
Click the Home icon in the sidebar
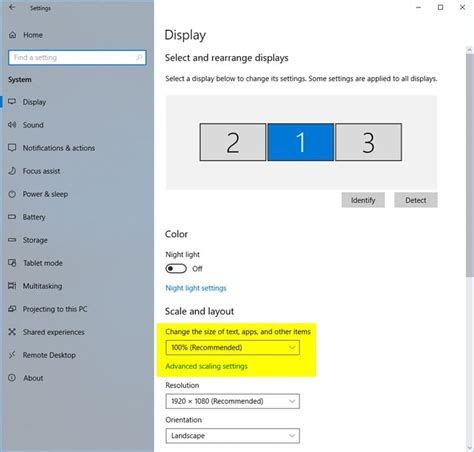pyautogui.click(x=12, y=35)
